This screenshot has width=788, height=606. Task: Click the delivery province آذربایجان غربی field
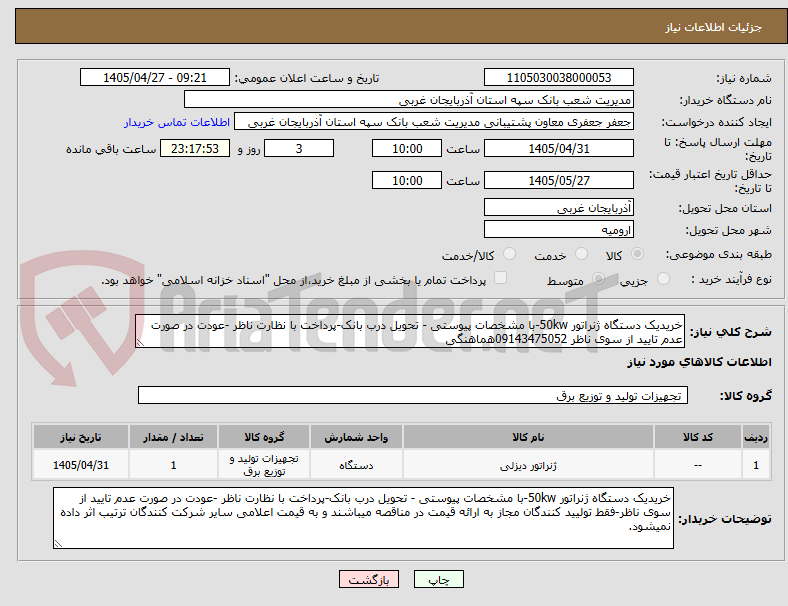pos(558,208)
